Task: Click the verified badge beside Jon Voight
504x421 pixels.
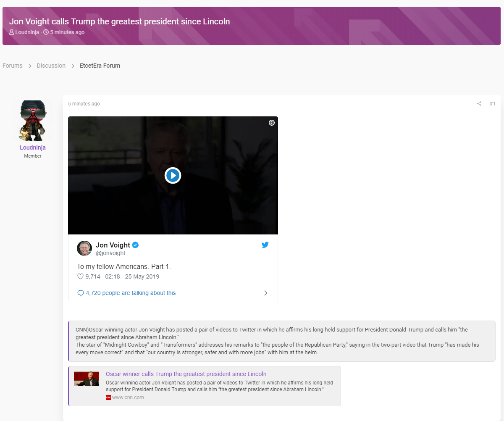Action: click(x=136, y=245)
